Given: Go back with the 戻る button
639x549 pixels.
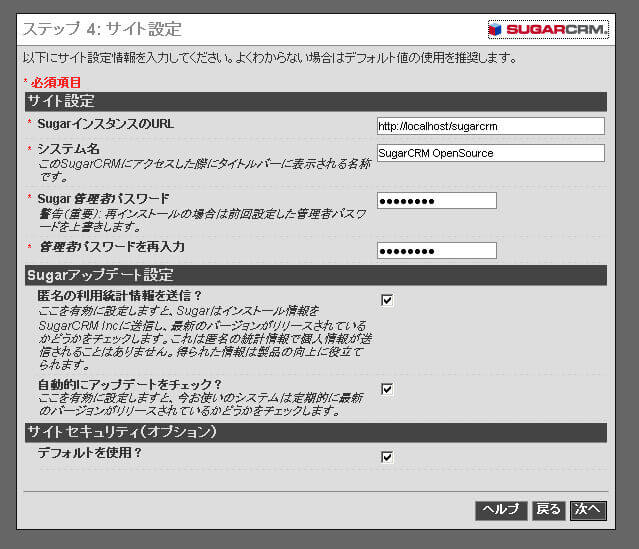Looking at the screenshot, I should 548,510.
